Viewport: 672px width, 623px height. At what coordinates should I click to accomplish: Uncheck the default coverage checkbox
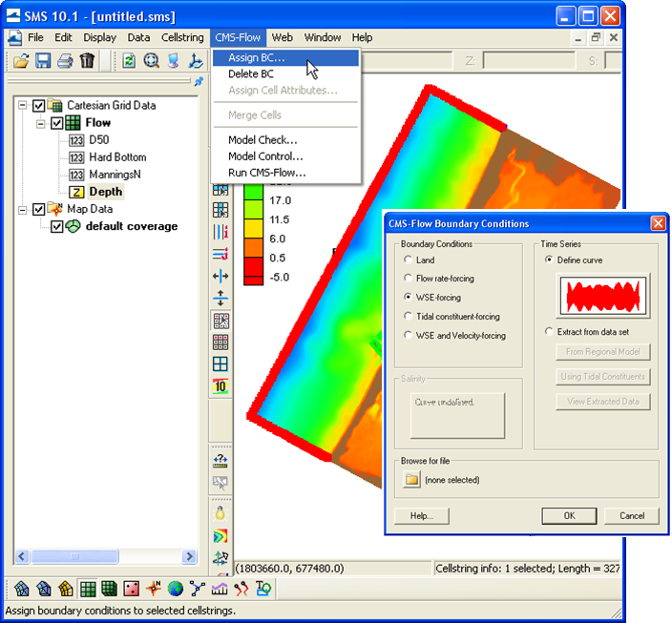(56, 226)
